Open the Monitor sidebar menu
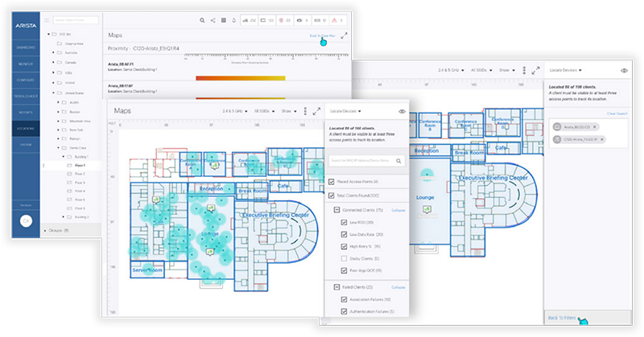The height and width of the screenshot is (337, 644). coord(26,64)
